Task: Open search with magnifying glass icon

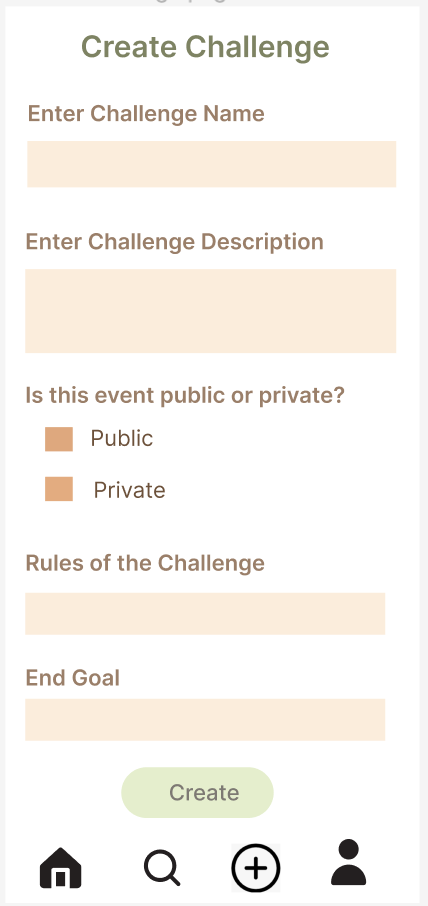Action: (x=162, y=868)
